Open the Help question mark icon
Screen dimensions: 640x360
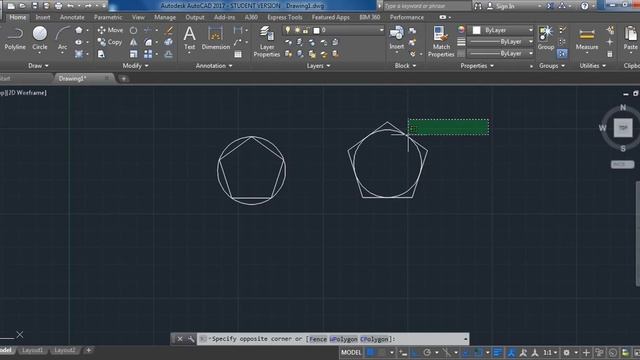pos(584,6)
